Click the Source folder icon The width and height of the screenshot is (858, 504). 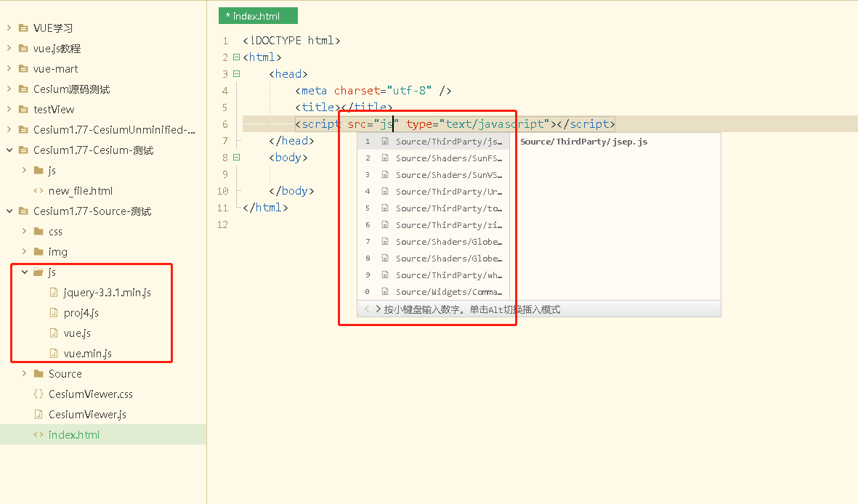[39, 373]
